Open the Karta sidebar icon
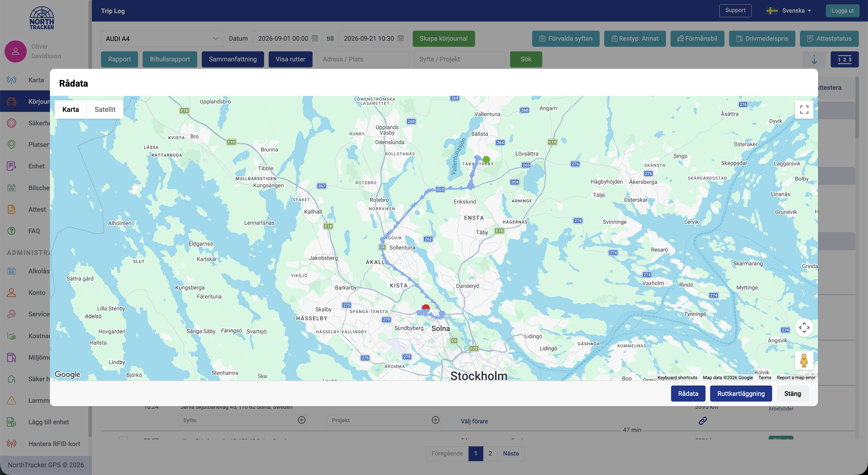 tap(11, 80)
